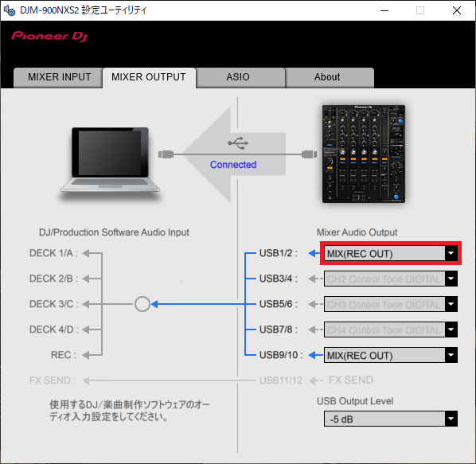476x464 pixels.
Task: Click the FX SEND label on left
Action: pyautogui.click(x=53, y=380)
